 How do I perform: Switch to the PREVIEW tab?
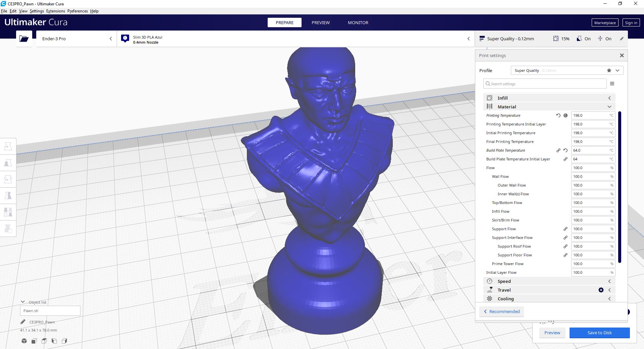[320, 22]
